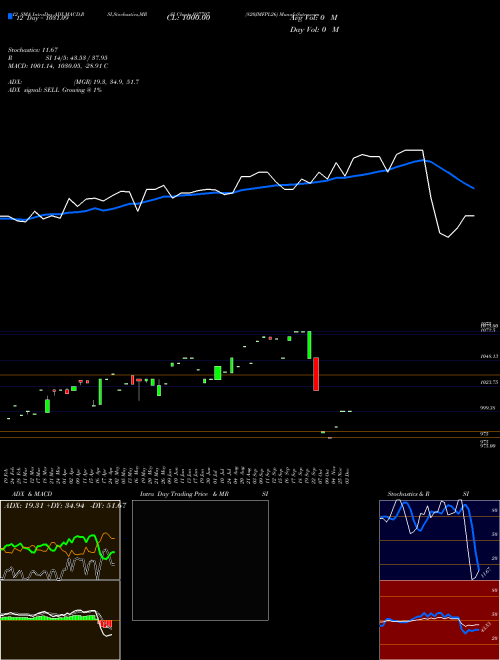
Task: Click the 'Avg Vol: 0 M' label
Action: click(x=314, y=18)
